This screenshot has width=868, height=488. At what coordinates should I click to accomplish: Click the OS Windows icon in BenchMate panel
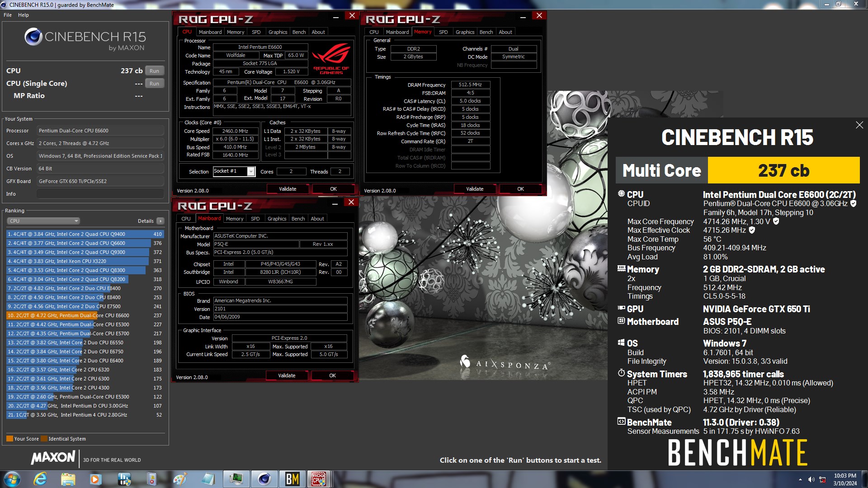pos(621,343)
